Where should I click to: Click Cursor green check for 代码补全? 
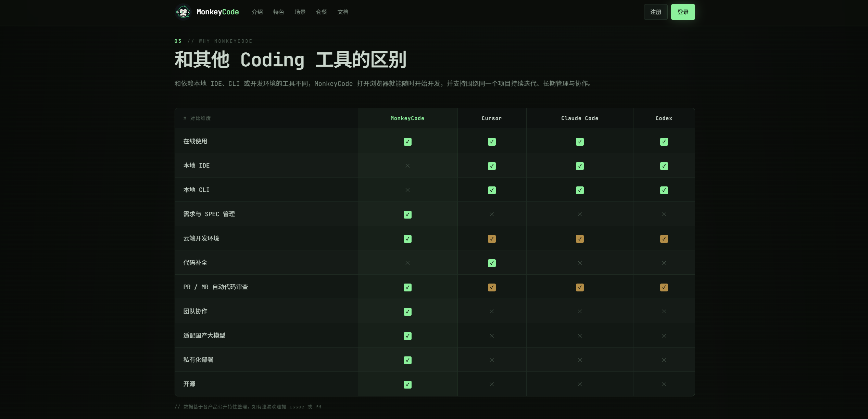click(491, 263)
